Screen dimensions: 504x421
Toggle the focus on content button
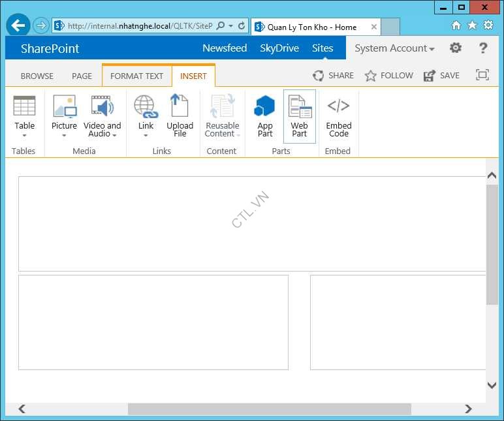482,75
